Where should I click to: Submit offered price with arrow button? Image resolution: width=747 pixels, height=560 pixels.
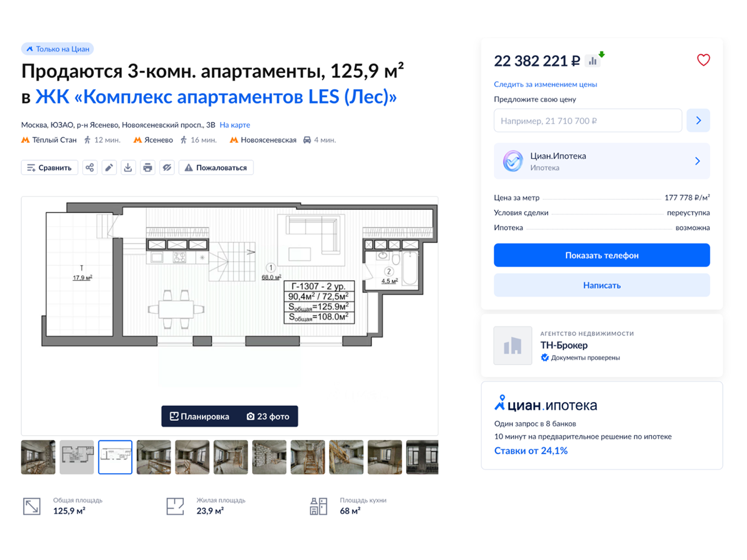pos(698,120)
